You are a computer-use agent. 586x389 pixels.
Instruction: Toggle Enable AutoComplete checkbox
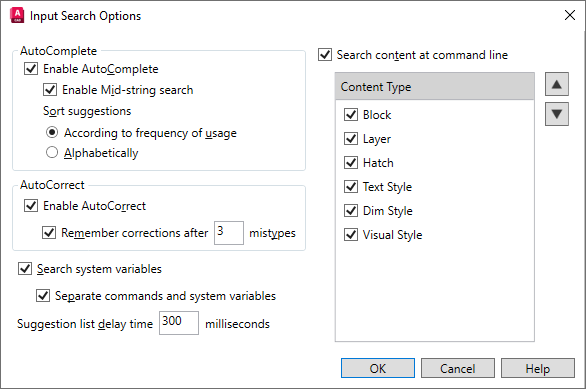[31, 69]
